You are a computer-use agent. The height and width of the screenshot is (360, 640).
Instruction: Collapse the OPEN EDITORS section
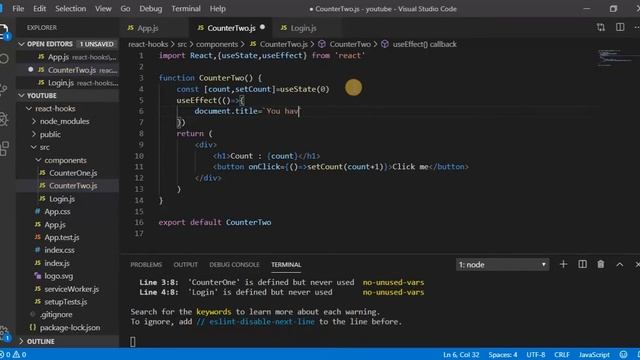tap(22, 44)
